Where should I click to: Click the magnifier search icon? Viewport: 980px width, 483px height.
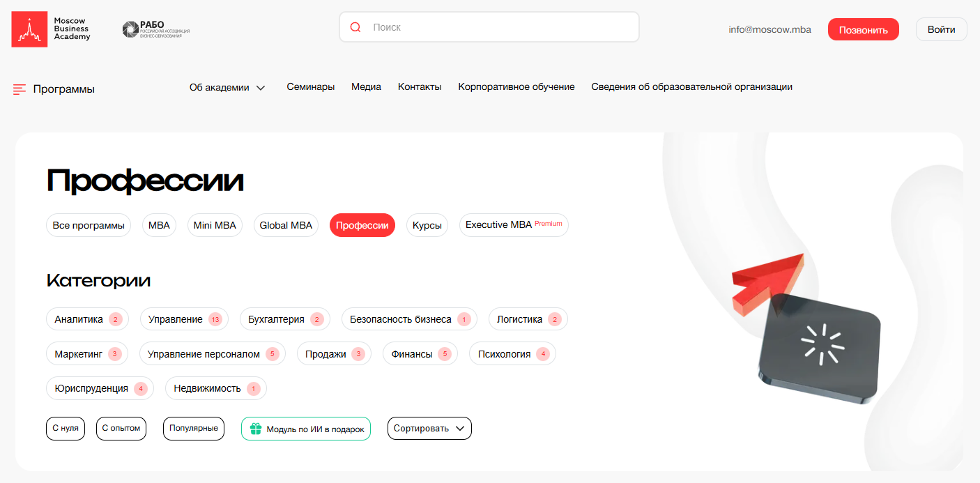(x=355, y=27)
